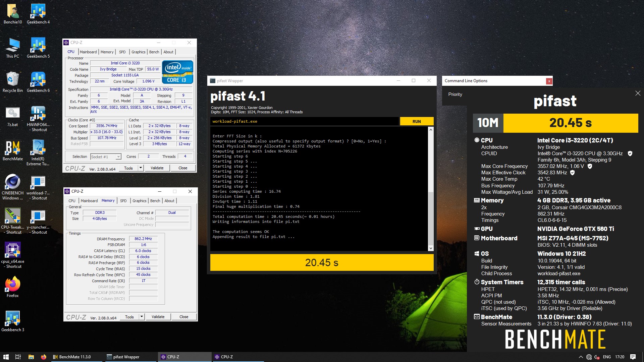
Task: Open Mainboard tab in bottom CPU-Z
Action: 89,201
